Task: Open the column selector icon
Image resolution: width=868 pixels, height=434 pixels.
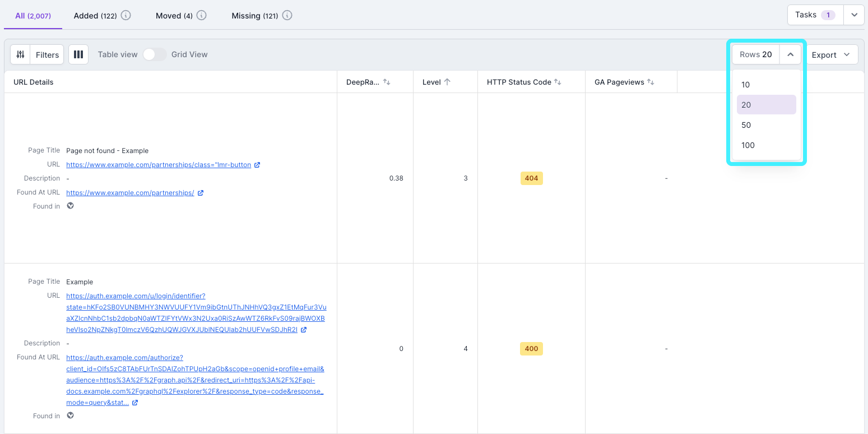Action: [x=78, y=54]
